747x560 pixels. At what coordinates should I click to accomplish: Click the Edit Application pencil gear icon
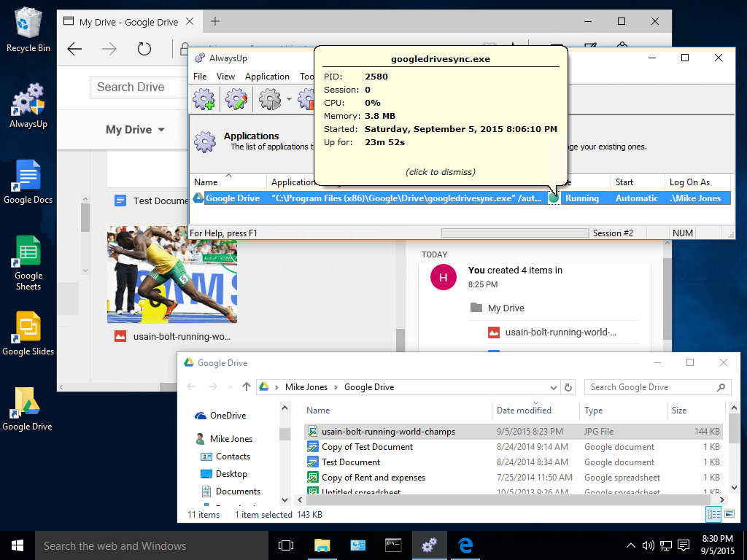coord(236,99)
